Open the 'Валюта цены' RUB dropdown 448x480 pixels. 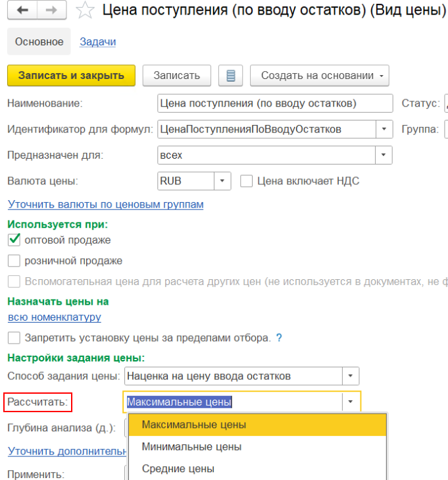coord(222,180)
